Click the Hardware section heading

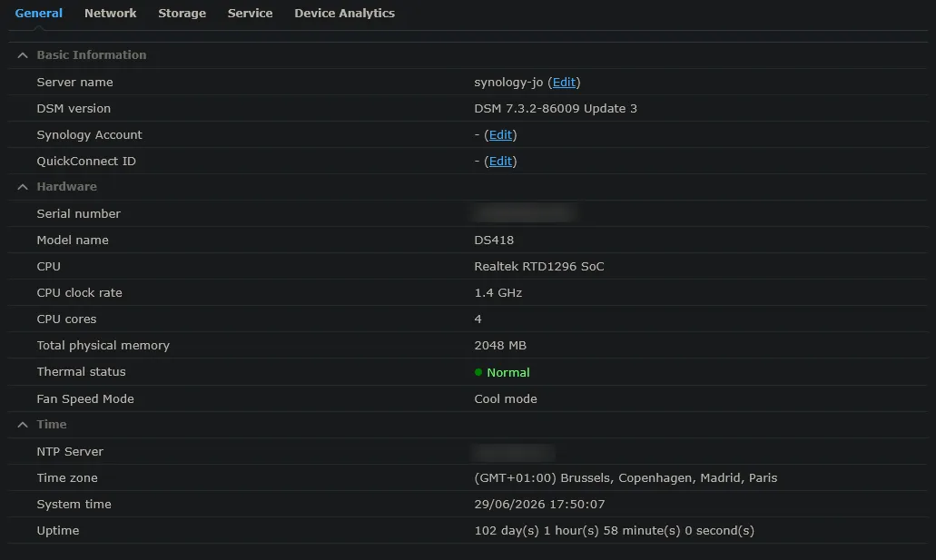point(67,187)
